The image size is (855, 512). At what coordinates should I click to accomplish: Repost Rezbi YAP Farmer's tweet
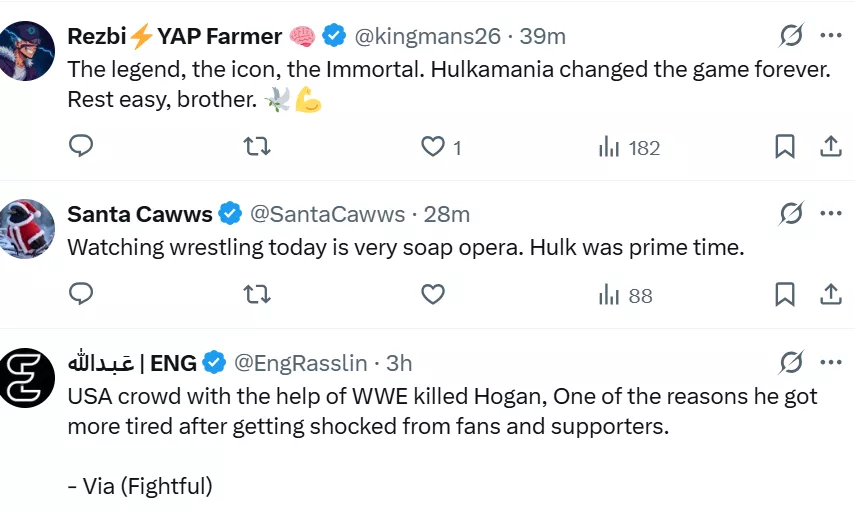pyautogui.click(x=257, y=147)
